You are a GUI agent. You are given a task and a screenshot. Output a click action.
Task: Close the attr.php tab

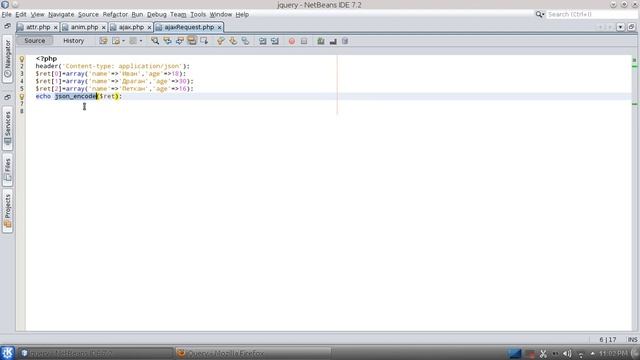click(56, 27)
